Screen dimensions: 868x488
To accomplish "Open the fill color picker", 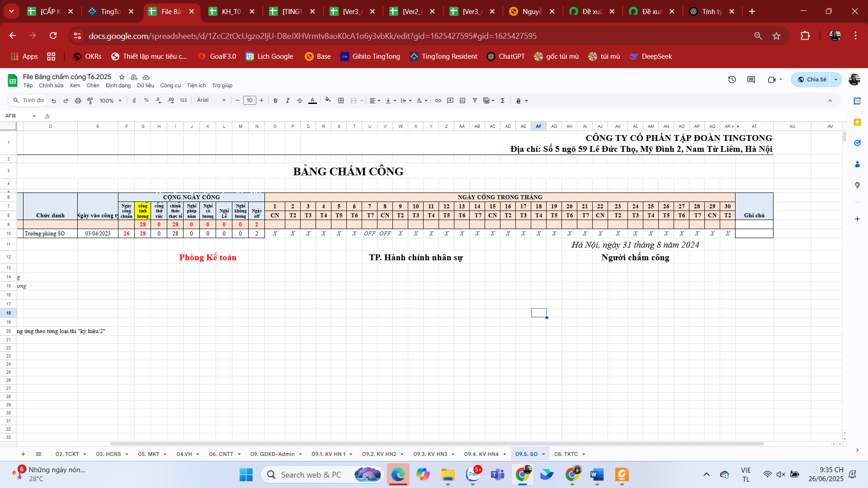I will coord(328,100).
